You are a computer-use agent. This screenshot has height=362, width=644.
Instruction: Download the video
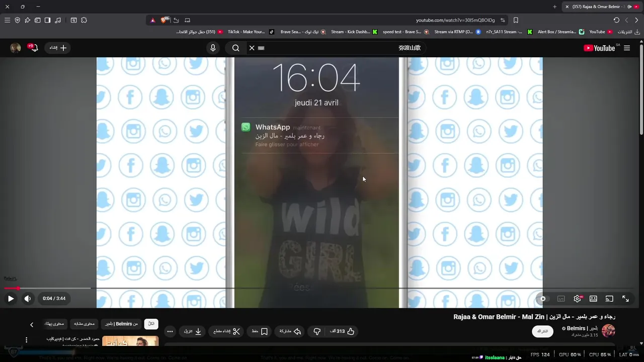coord(193,331)
